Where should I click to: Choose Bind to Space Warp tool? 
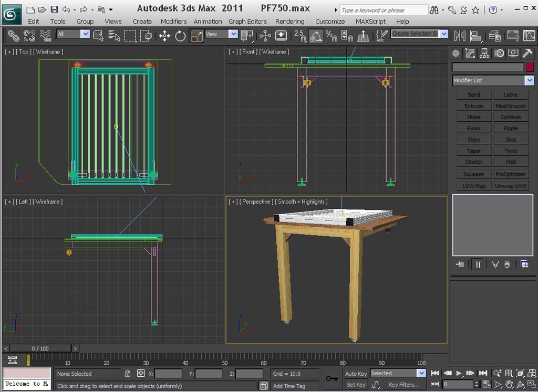[45, 35]
